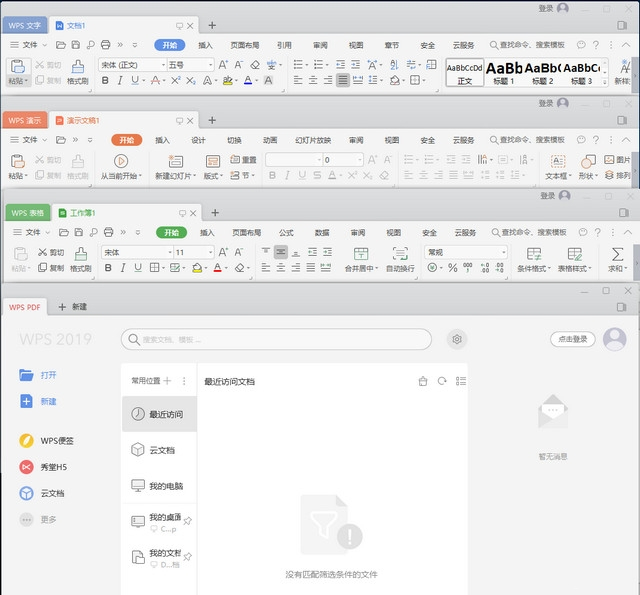The image size is (640, 595).
Task: Click Merge and Center in WPS Spreadsheet
Action: 360,259
